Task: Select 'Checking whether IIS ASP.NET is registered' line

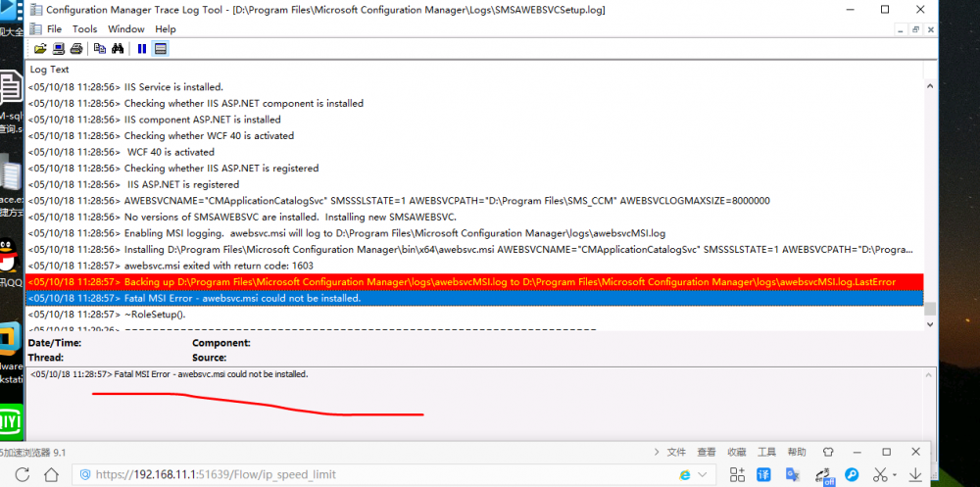Action: coord(474,169)
